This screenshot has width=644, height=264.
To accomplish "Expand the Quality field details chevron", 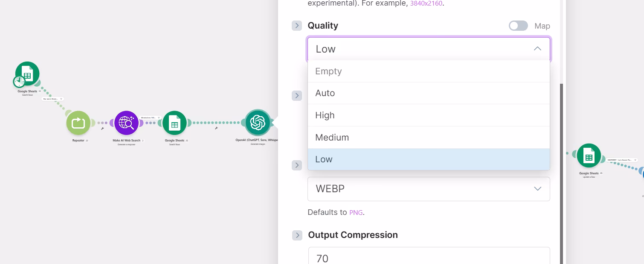I will (x=297, y=26).
